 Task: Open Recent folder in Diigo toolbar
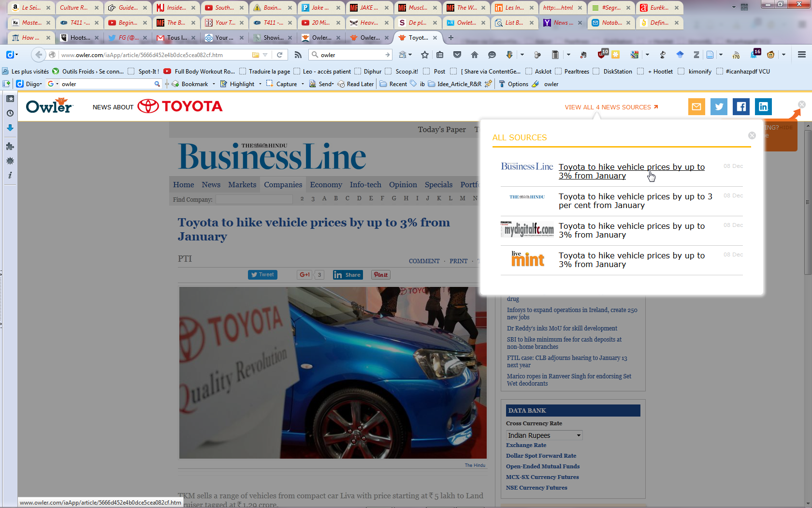[x=393, y=84]
